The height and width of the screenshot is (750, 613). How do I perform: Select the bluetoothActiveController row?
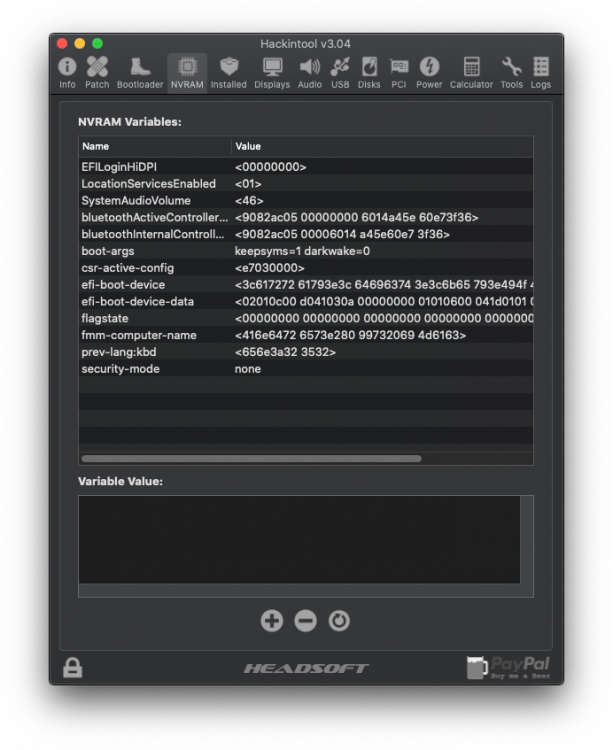(306, 217)
